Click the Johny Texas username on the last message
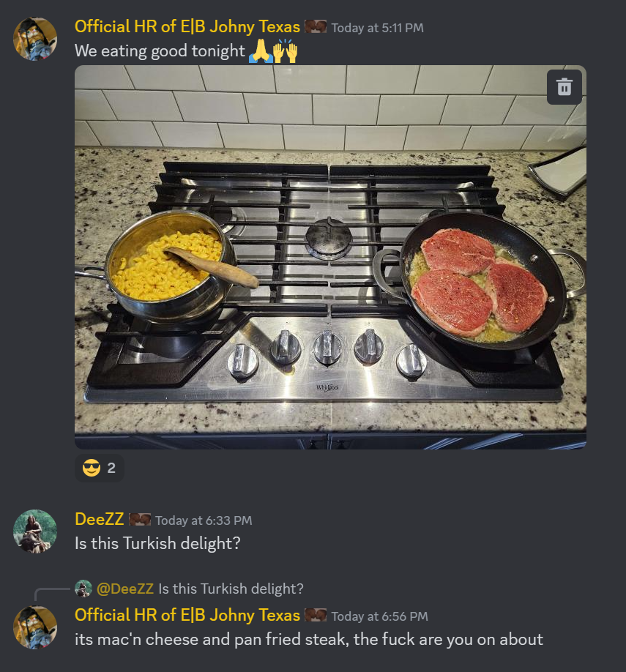 point(187,615)
